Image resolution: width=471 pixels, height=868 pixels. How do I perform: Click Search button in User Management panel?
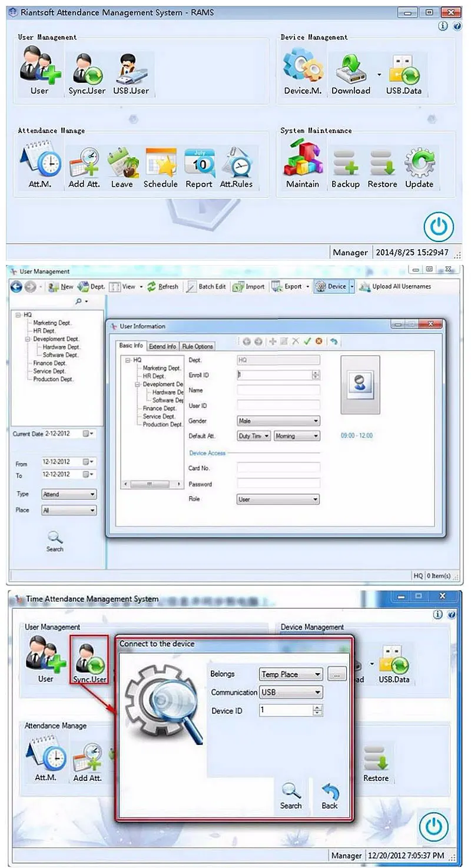click(x=55, y=541)
